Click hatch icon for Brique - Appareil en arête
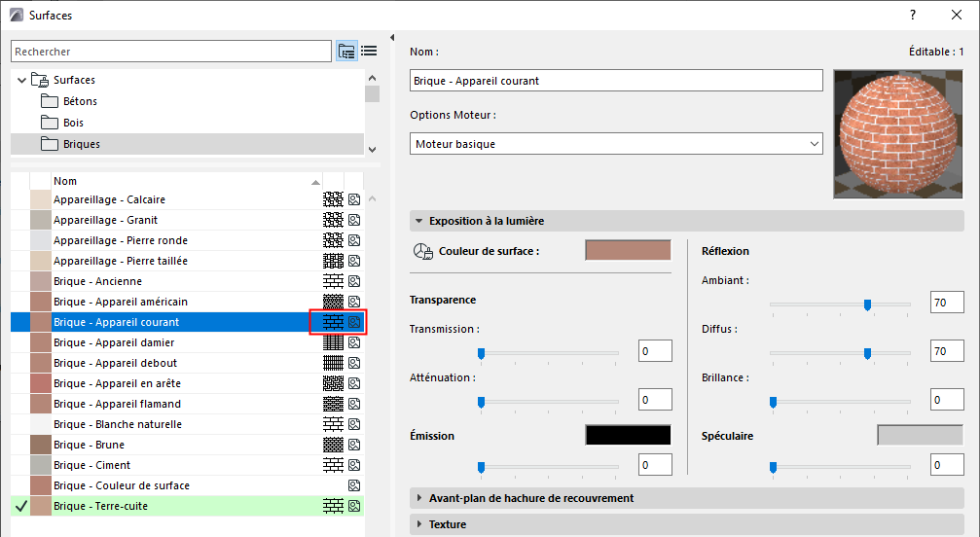The image size is (980, 537). coord(333,383)
